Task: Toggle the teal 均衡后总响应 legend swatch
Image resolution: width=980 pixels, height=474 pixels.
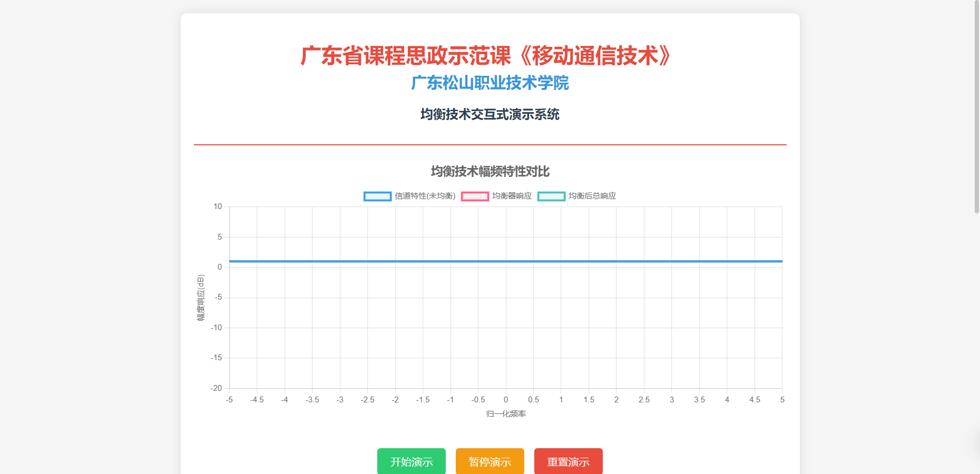Action: point(551,196)
